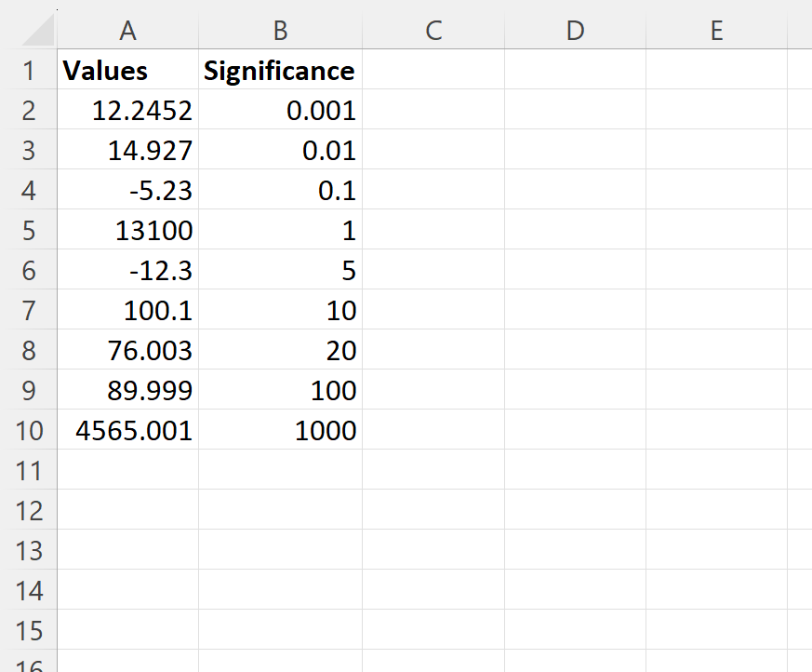Select column A header
The image size is (812, 672).
point(128,31)
